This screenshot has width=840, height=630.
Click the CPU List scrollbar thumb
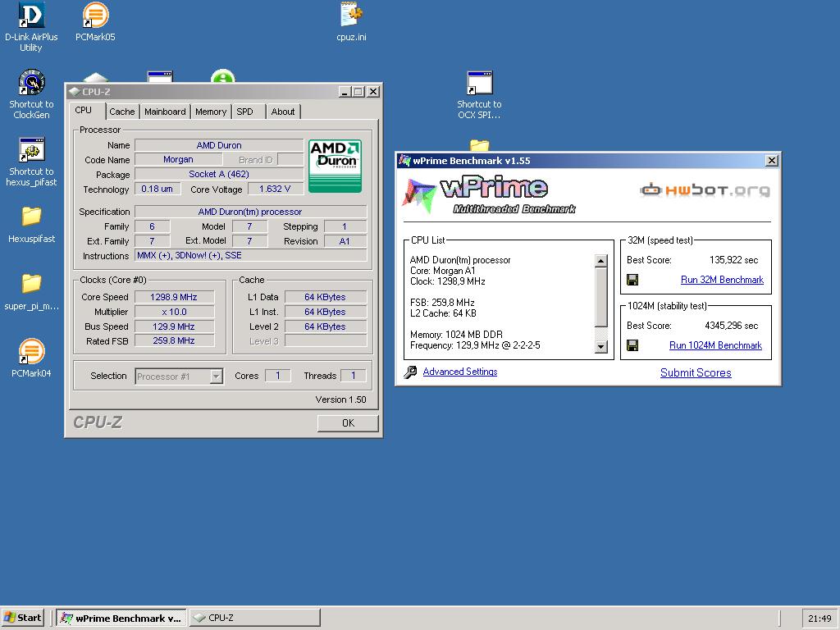601,297
